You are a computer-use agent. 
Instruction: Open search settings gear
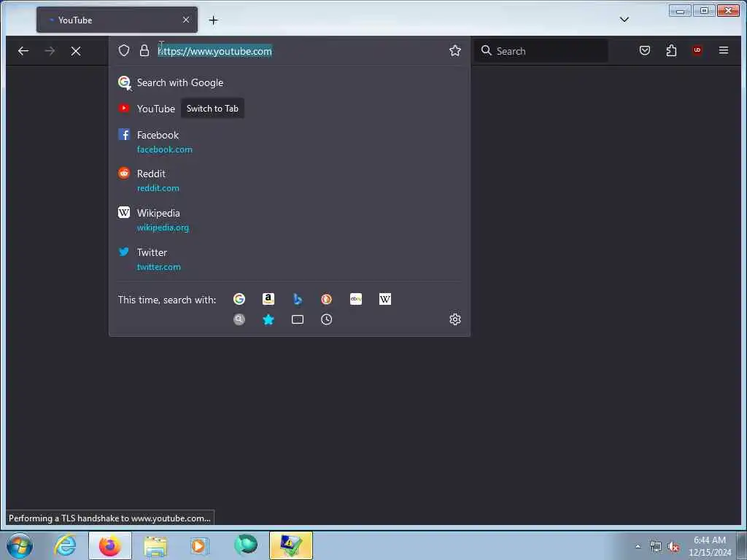[455, 319]
